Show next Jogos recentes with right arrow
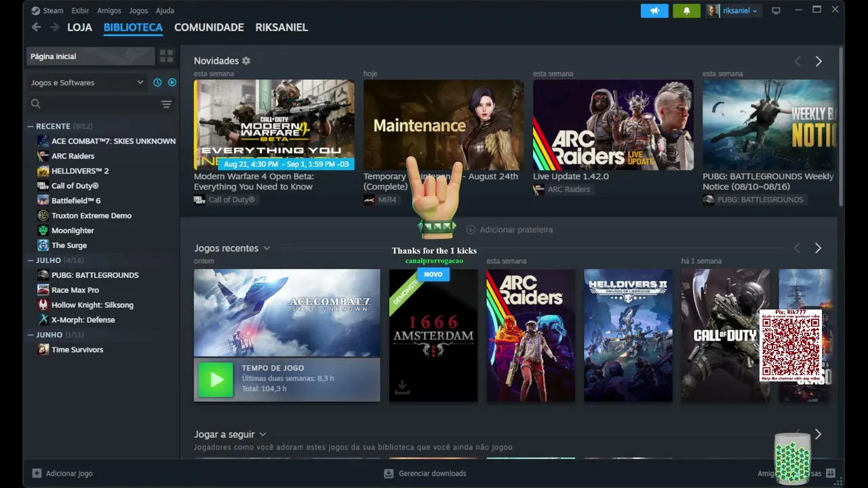The image size is (868, 488). pos(818,249)
